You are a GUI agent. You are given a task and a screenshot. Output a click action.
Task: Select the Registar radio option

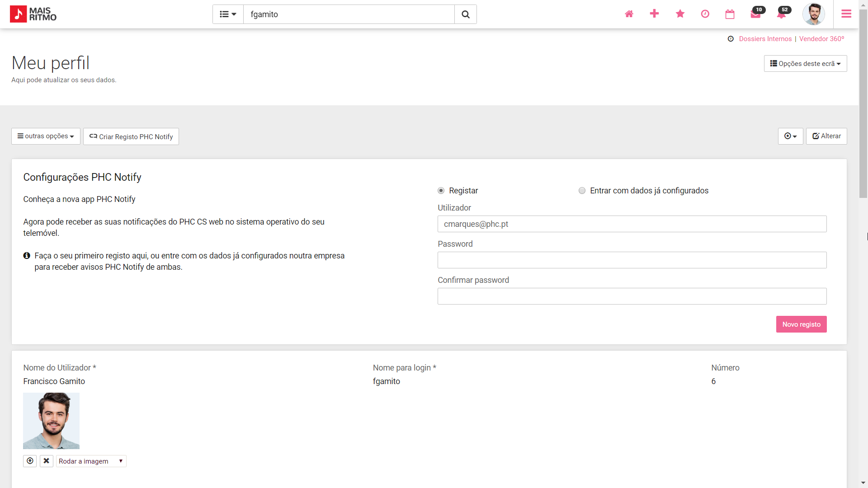[x=441, y=191]
